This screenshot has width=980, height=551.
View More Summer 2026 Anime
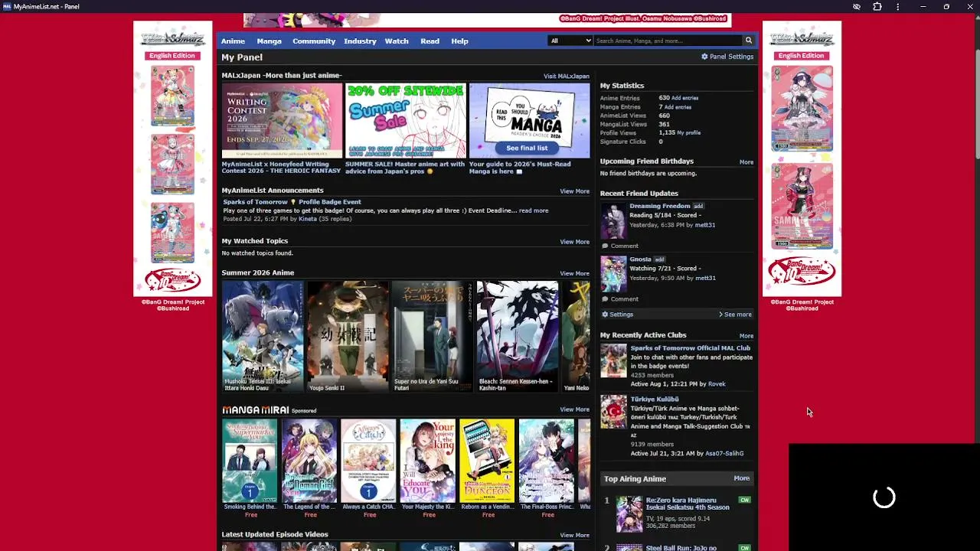(x=574, y=273)
